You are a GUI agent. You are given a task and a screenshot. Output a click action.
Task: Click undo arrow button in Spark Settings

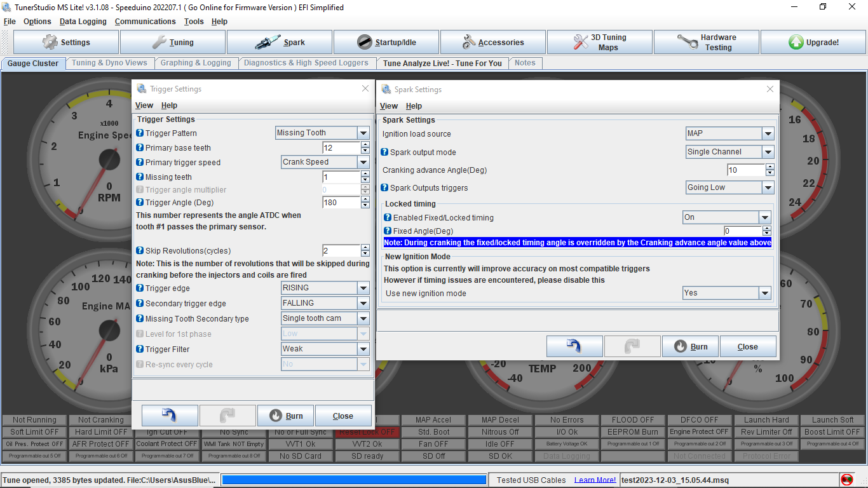[x=574, y=346]
